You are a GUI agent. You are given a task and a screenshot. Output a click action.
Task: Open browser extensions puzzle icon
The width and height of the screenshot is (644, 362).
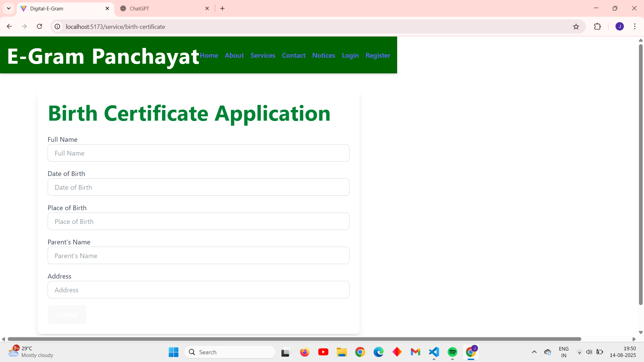(597, 26)
